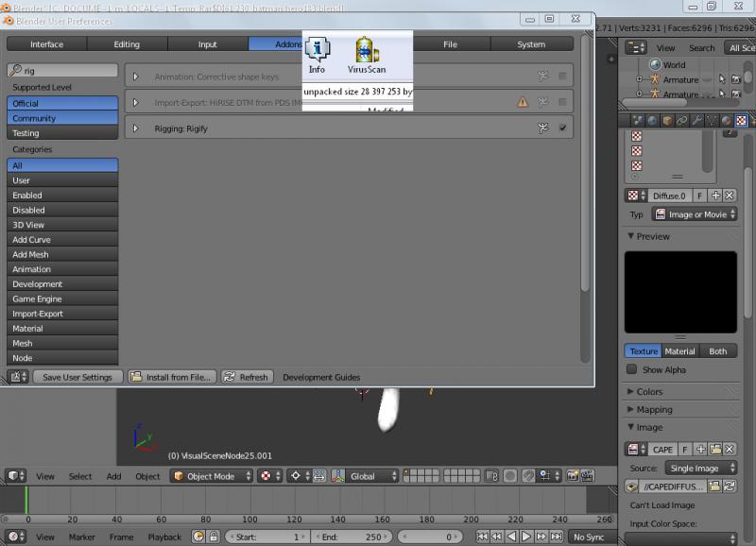Open preferences editor type selector icon
756x546 pixels.
(18, 377)
